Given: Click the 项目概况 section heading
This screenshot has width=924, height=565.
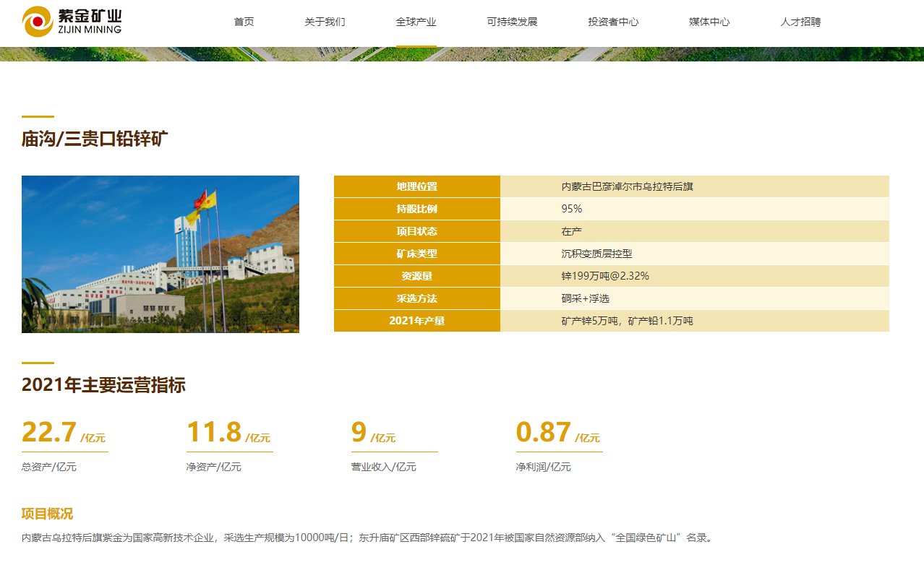Looking at the screenshot, I should (47, 514).
